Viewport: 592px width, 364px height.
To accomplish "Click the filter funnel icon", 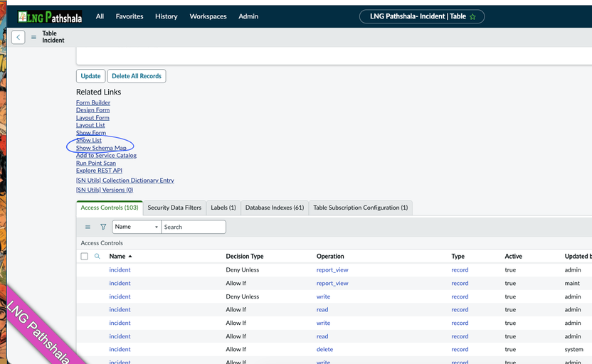I will point(103,227).
